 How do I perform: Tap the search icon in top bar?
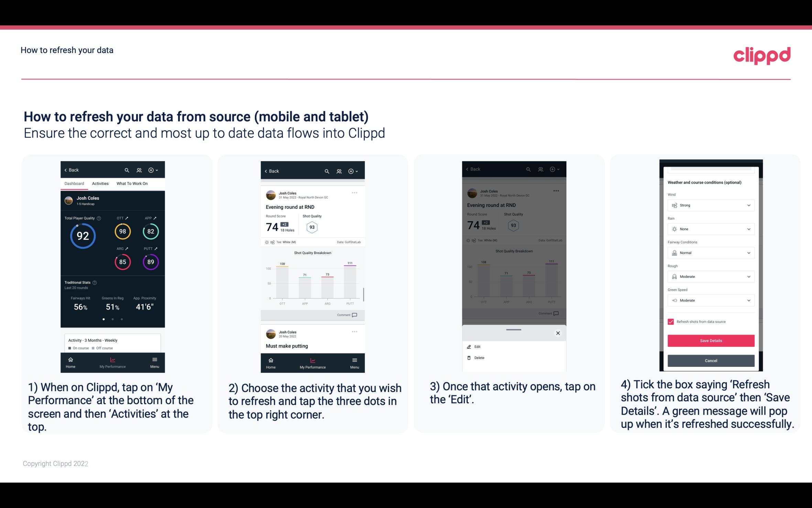point(128,170)
